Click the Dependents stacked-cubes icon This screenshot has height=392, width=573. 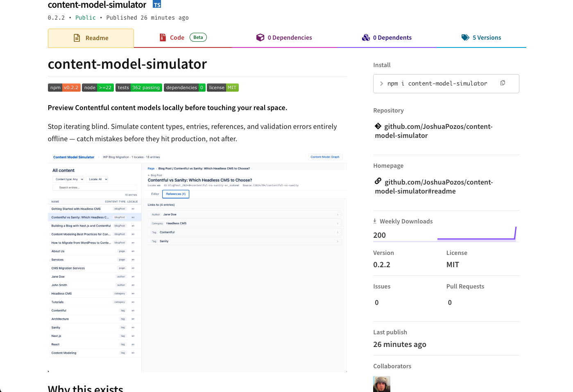click(x=366, y=37)
